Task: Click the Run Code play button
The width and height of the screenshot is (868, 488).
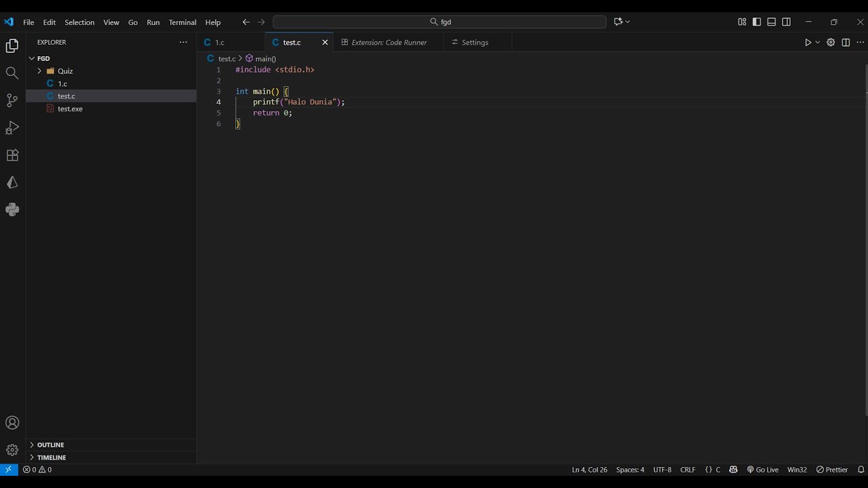Action: pos(808,42)
